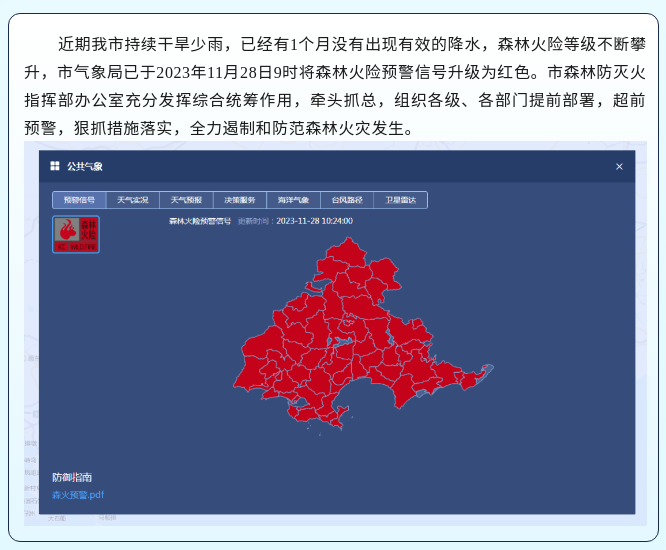Click the article paragraph above the map
This screenshot has height=550, width=666.
[x=332, y=87]
